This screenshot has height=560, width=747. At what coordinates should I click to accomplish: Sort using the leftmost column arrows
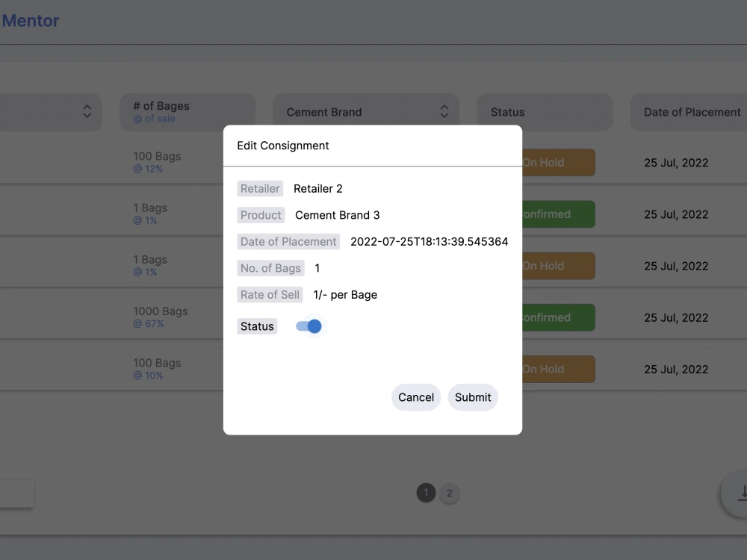tap(87, 111)
